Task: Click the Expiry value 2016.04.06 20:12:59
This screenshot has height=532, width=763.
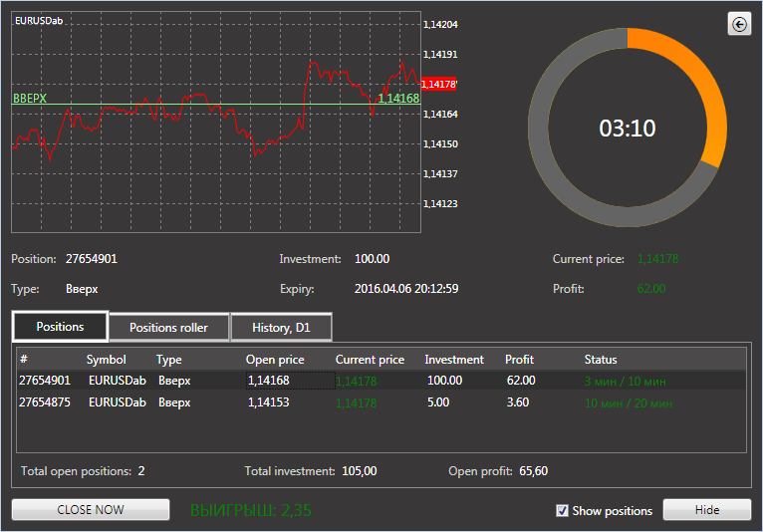Action: click(406, 289)
